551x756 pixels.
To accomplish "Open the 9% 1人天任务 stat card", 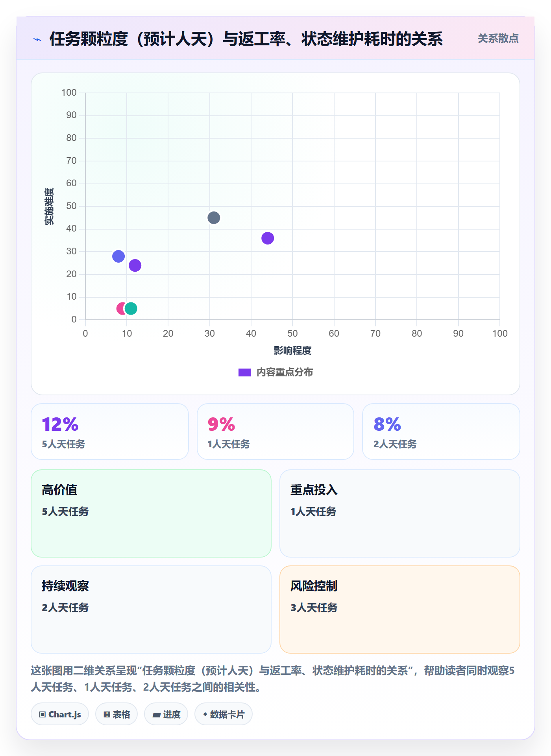I will pyautogui.click(x=275, y=432).
